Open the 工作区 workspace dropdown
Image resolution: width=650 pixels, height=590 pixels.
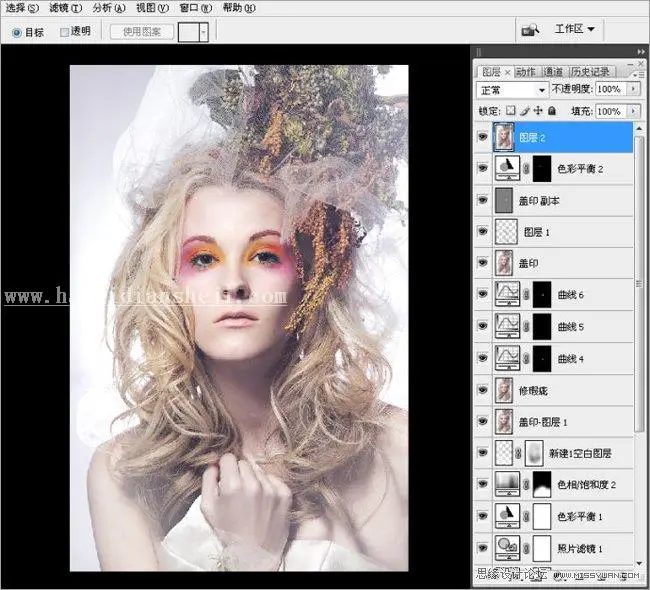click(x=575, y=29)
